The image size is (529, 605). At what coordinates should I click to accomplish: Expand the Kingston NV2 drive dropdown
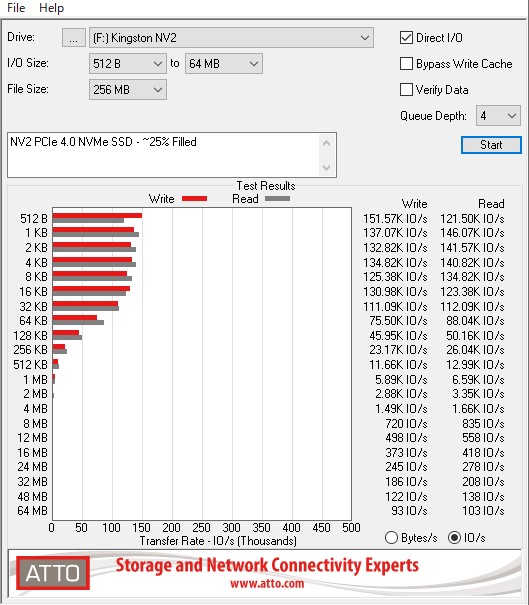point(231,38)
